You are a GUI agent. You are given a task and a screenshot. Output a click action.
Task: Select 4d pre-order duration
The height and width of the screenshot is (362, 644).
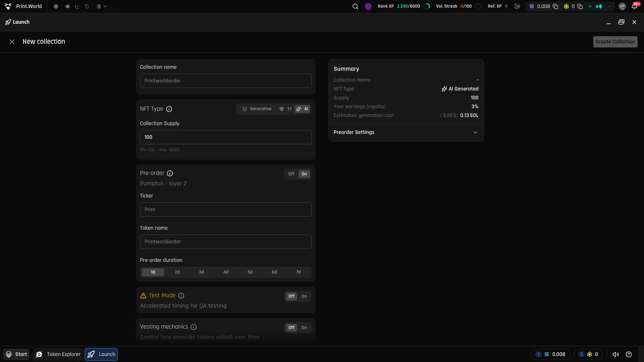(x=226, y=272)
